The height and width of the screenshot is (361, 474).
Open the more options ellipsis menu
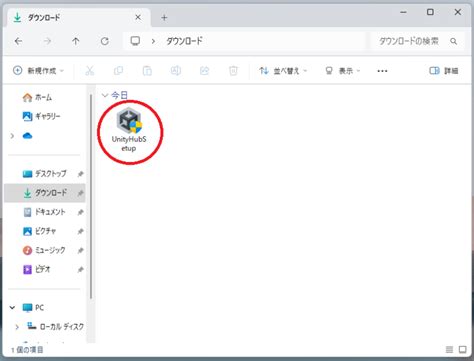(382, 71)
